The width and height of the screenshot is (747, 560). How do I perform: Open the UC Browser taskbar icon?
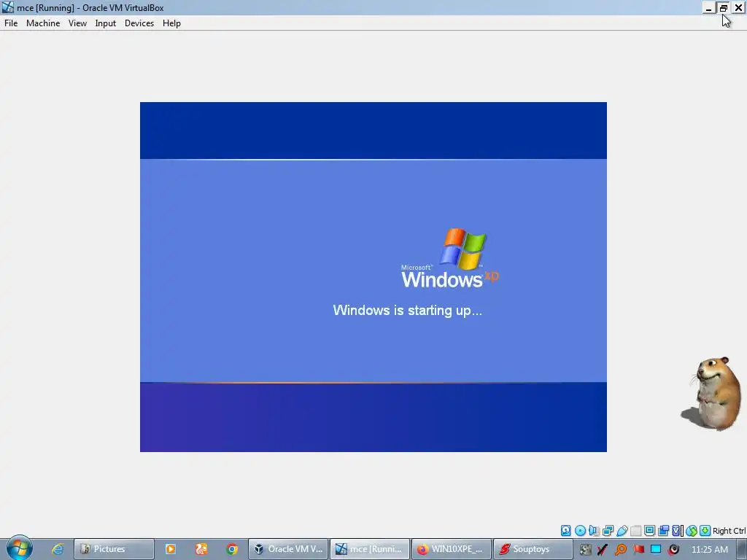(201, 549)
